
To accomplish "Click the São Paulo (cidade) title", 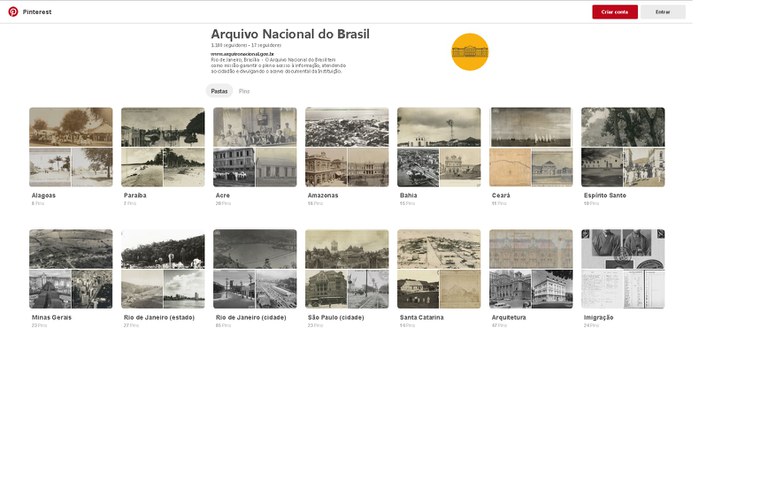I will 336,317.
